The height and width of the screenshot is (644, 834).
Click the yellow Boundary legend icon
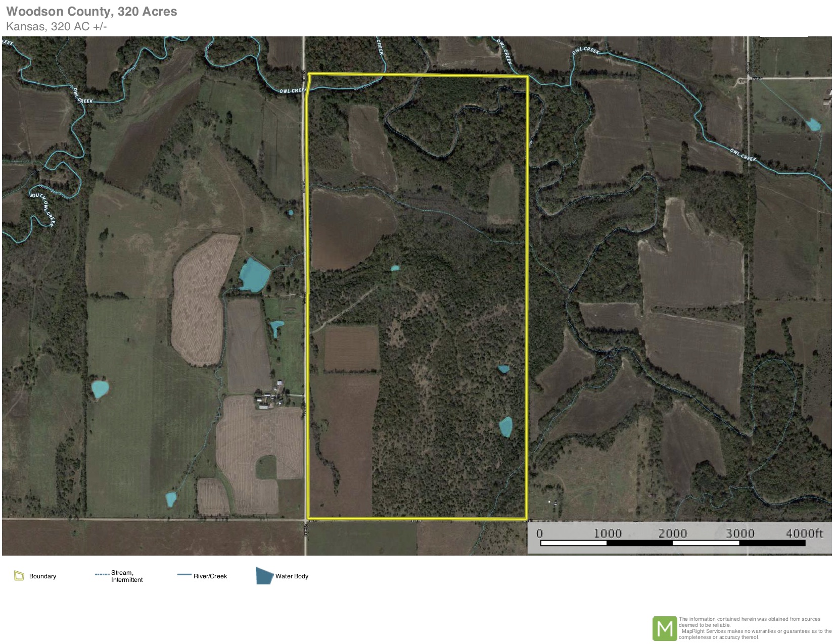19,576
